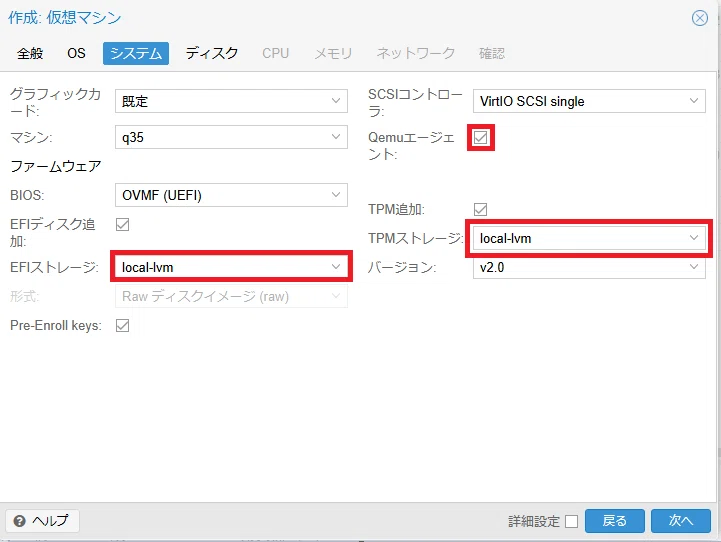Click the 既定 graphics card field
721x542 pixels.
(231, 101)
